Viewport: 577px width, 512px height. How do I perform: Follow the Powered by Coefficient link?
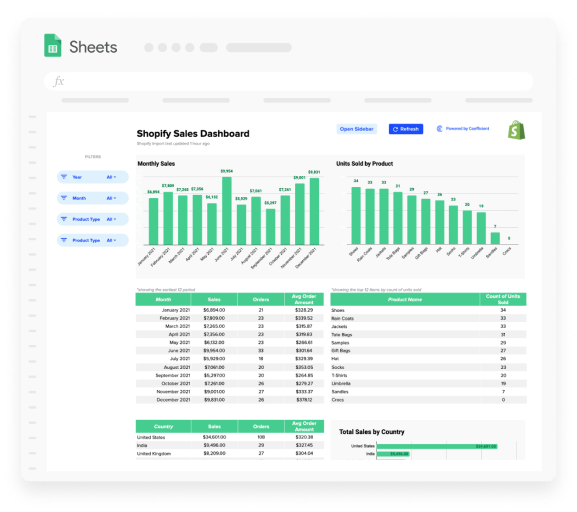click(x=467, y=128)
